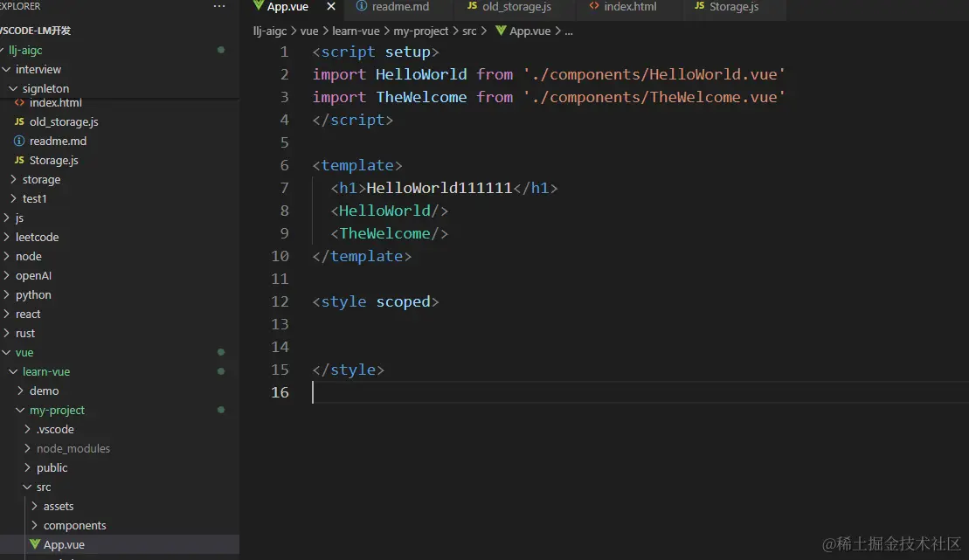969x560 pixels.
Task: Expand the components folder
Action: click(x=74, y=525)
